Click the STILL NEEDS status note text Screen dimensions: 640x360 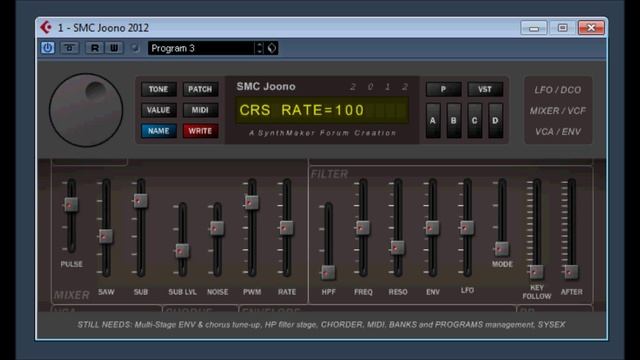(321, 324)
